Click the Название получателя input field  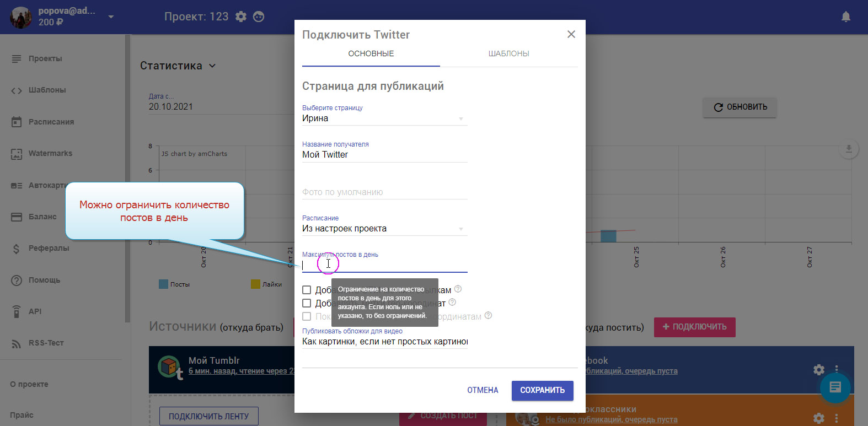(x=384, y=155)
